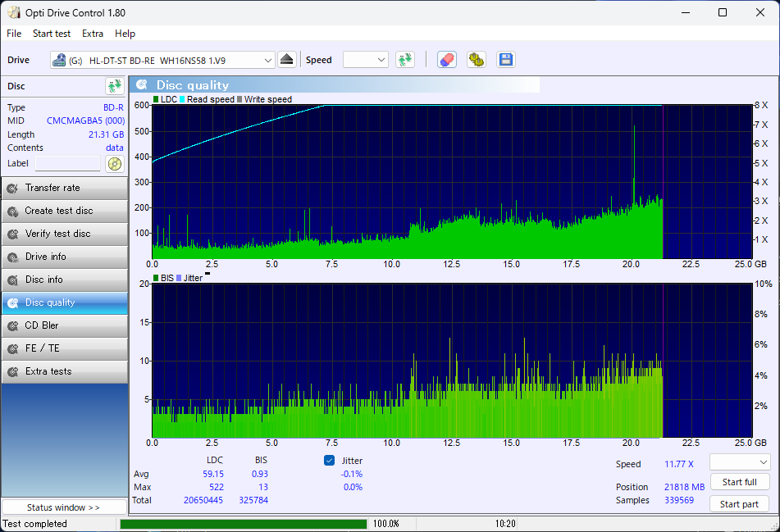This screenshot has width=780, height=532.
Task: Open the toolbar Speed dropdown
Action: pos(366,60)
